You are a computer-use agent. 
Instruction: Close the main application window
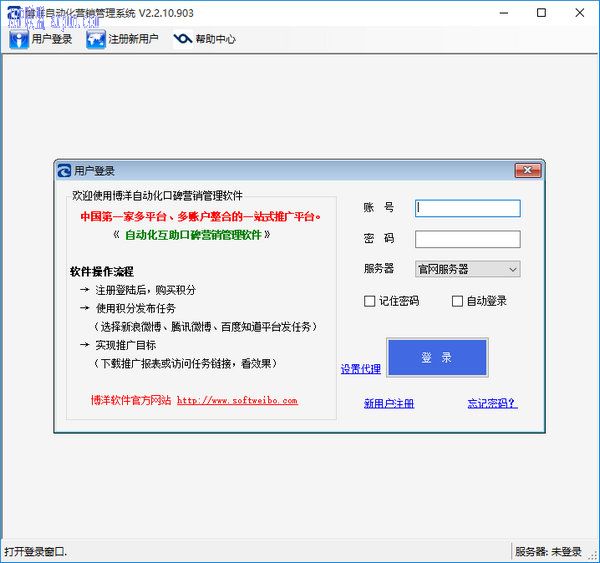[x=580, y=13]
